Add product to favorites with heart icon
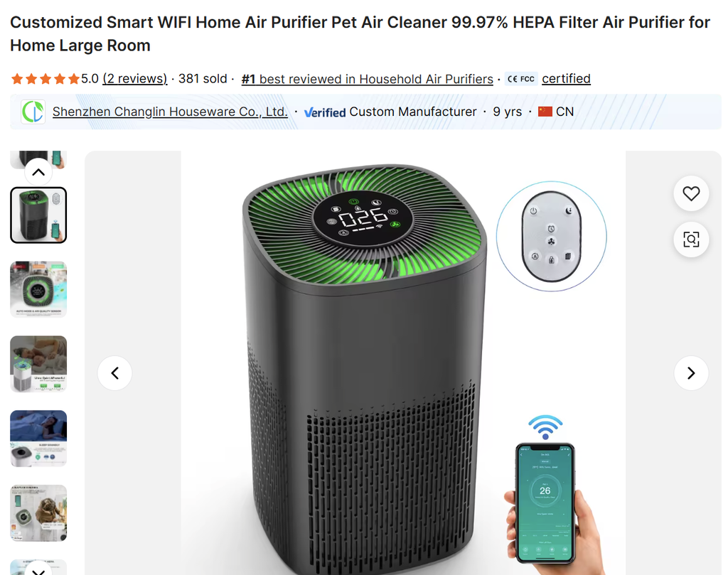The height and width of the screenshot is (575, 728). pyautogui.click(x=691, y=193)
